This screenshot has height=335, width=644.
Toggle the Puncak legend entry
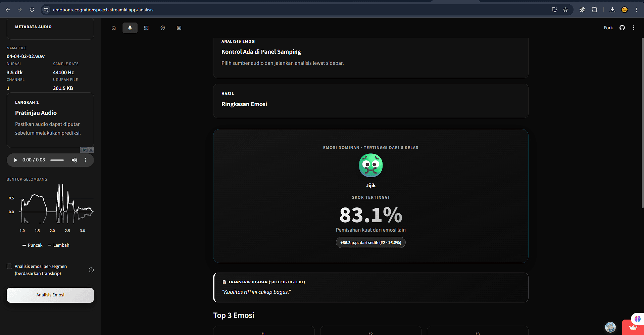[32, 245]
